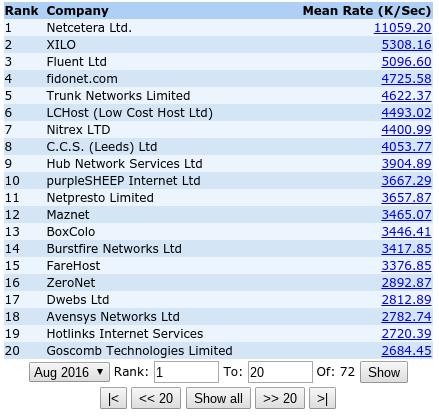
Task: Open XILO mean rate link 5308.16
Action: click(406, 45)
